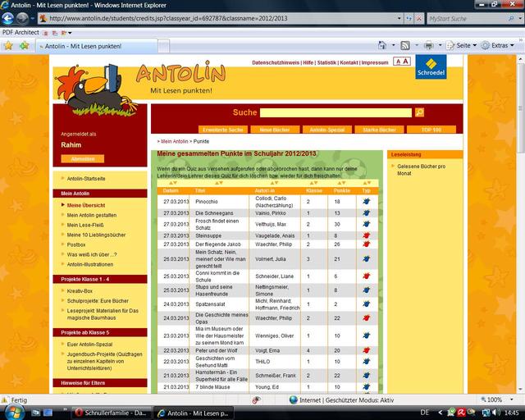525x420 pixels.
Task: Click the red bird icon in Steinsuppe row
Action: tap(367, 235)
